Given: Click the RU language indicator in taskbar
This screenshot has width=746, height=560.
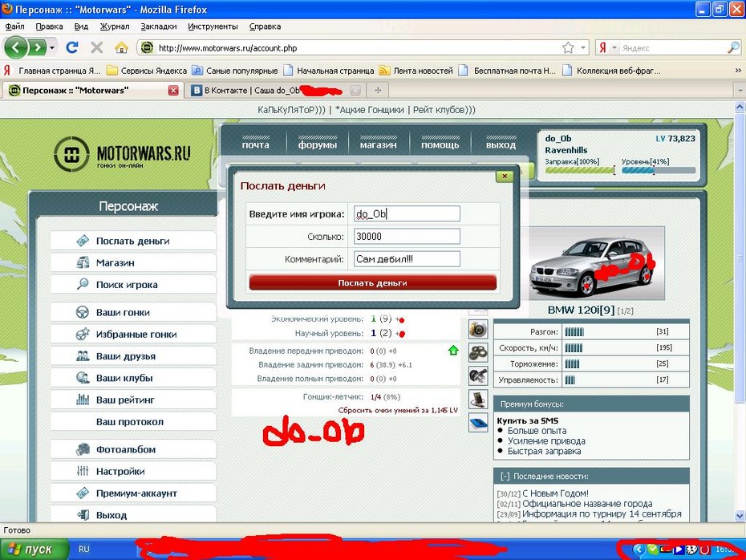Looking at the screenshot, I should tap(84, 549).
